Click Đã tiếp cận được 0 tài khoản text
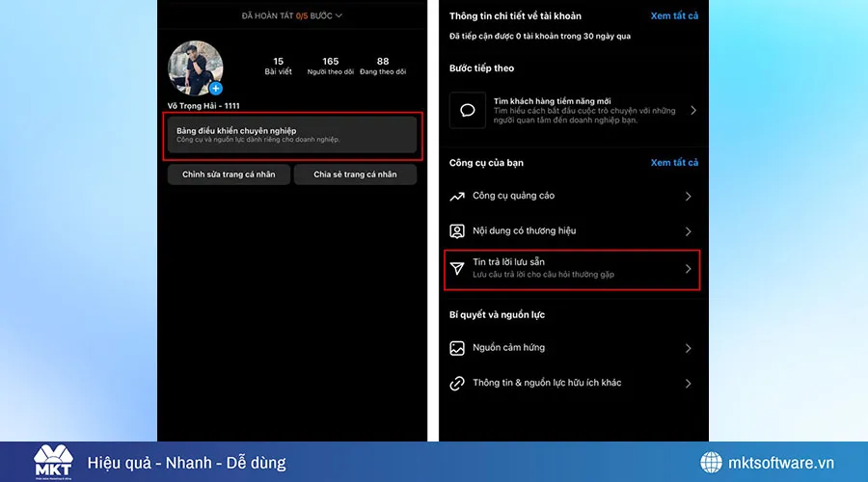This screenshot has width=868, height=482. [540, 37]
